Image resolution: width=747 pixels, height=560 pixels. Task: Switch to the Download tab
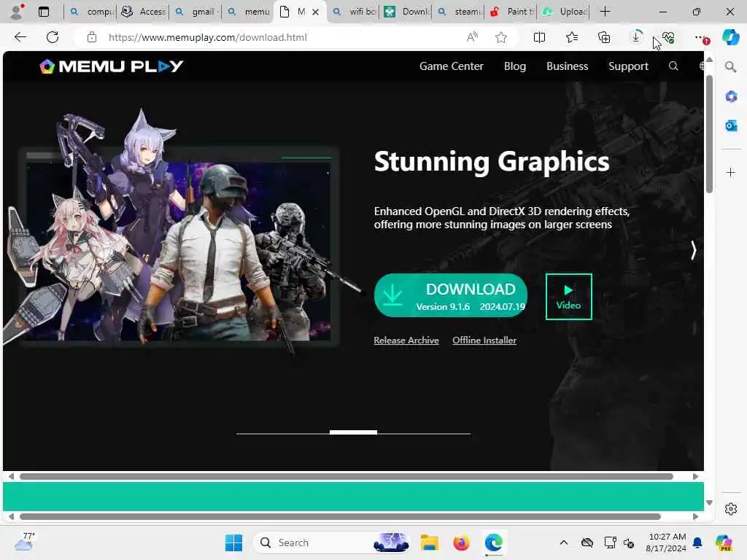point(406,12)
